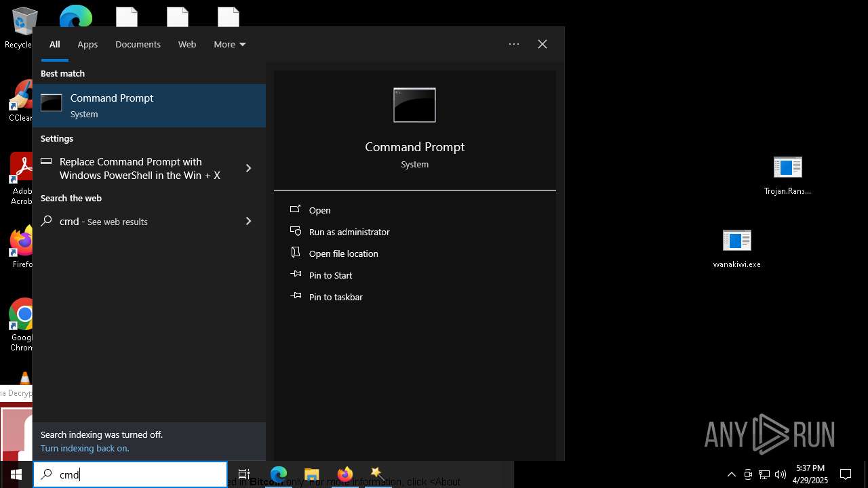Select Open in the Command Prompt actions
This screenshot has height=488, width=868.
[319, 210]
